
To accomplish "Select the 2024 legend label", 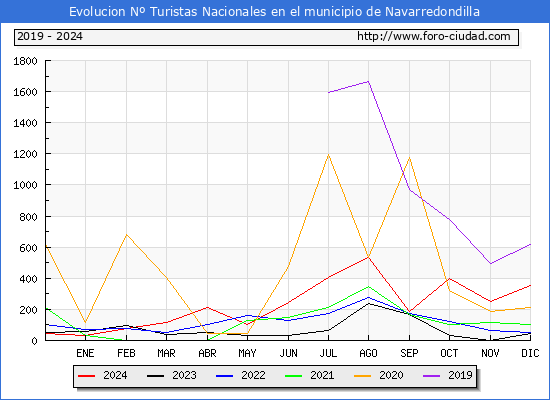I will (x=115, y=375).
